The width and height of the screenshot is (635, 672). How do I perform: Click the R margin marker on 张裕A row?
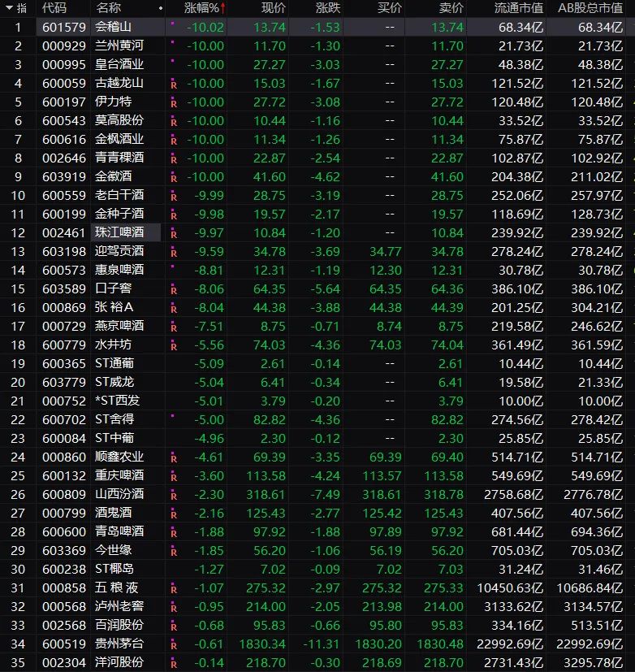(x=174, y=309)
